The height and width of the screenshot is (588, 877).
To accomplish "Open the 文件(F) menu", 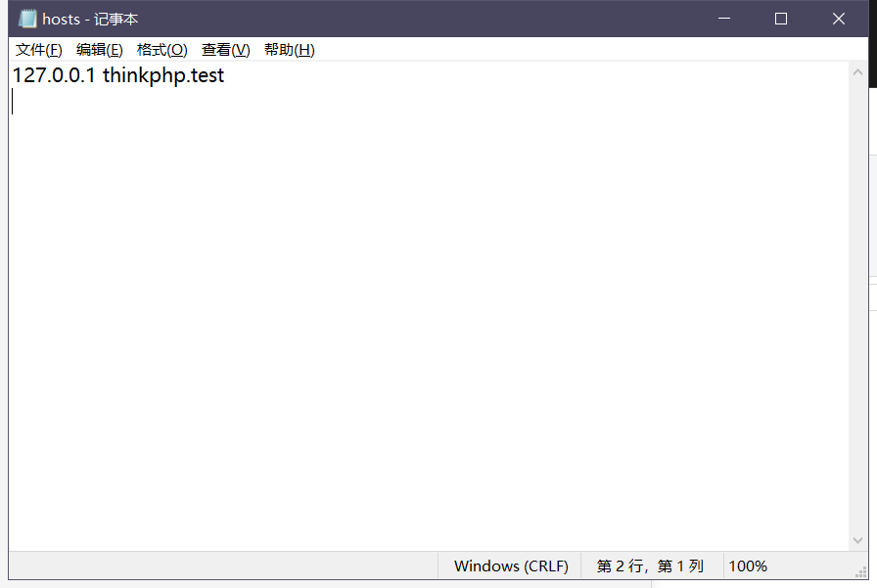I will (38, 50).
